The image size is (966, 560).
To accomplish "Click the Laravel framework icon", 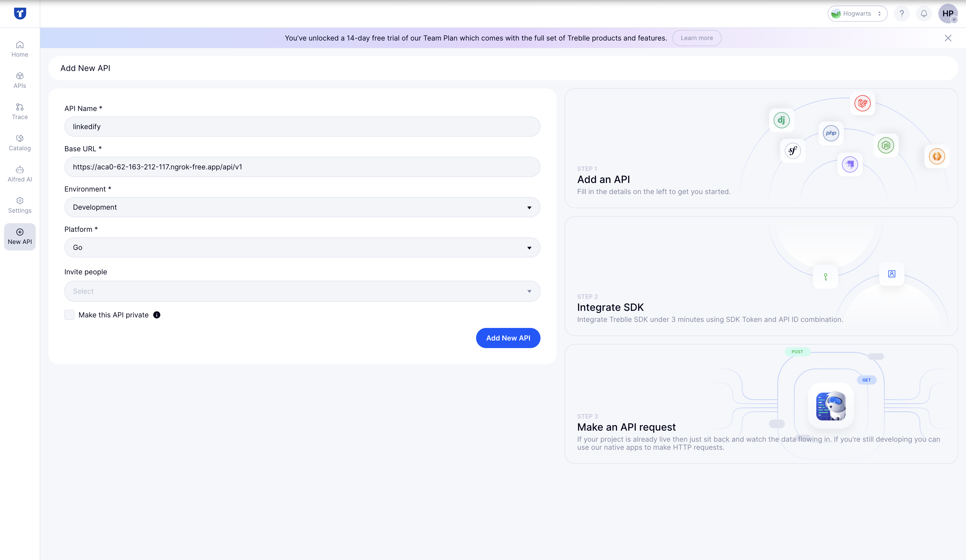I will click(862, 103).
